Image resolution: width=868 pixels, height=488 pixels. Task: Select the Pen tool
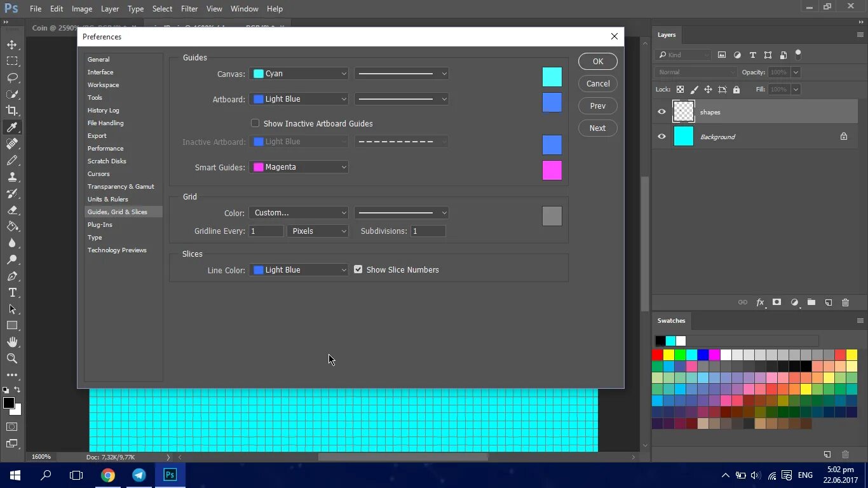coord(11,276)
